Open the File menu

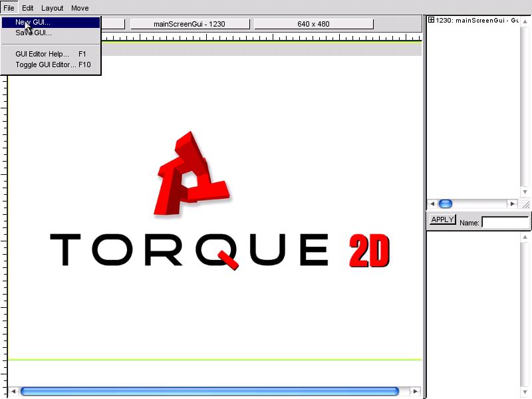coord(9,8)
